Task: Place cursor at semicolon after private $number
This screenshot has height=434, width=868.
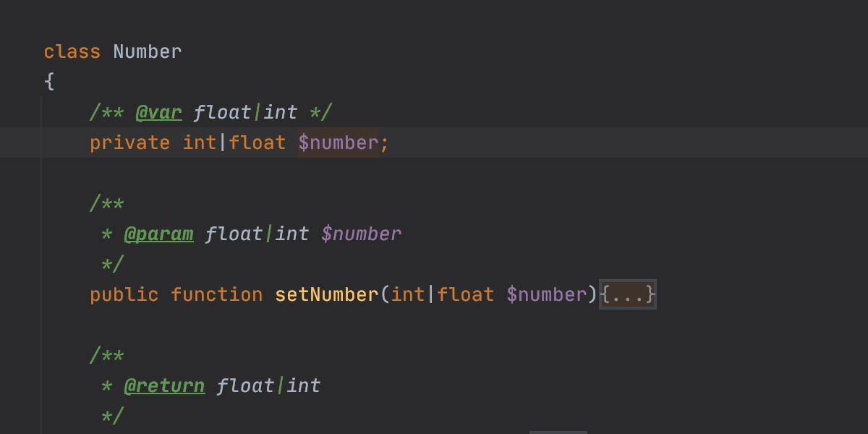Action: point(384,142)
